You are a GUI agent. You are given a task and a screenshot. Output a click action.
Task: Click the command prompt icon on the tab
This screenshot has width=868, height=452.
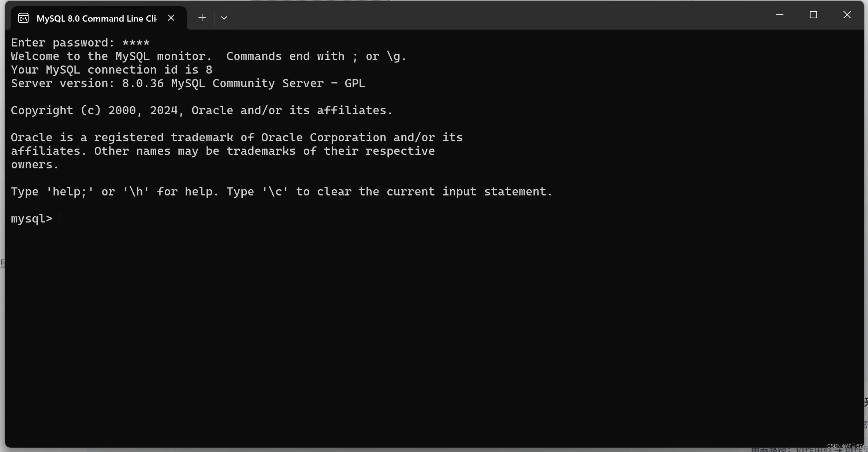click(x=23, y=18)
